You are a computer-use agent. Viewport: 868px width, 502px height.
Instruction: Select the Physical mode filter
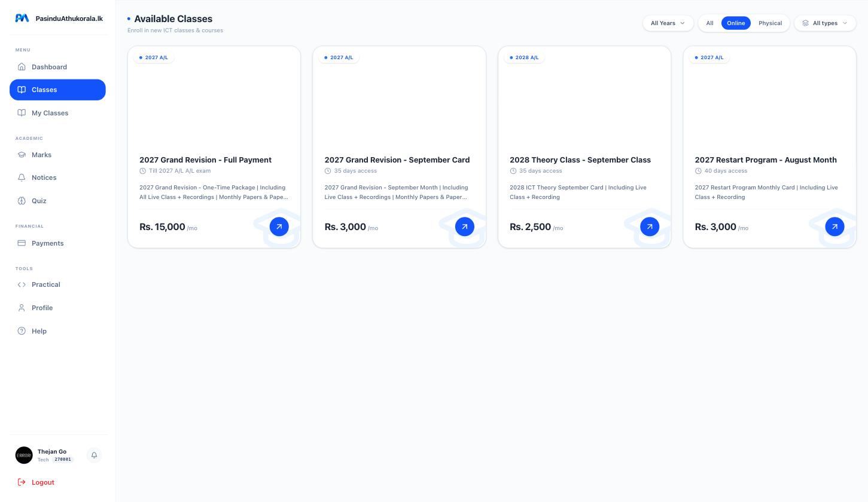pos(770,23)
